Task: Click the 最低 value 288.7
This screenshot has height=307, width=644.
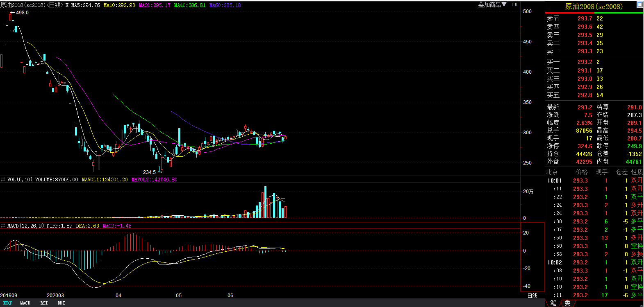Action: pyautogui.click(x=634, y=138)
